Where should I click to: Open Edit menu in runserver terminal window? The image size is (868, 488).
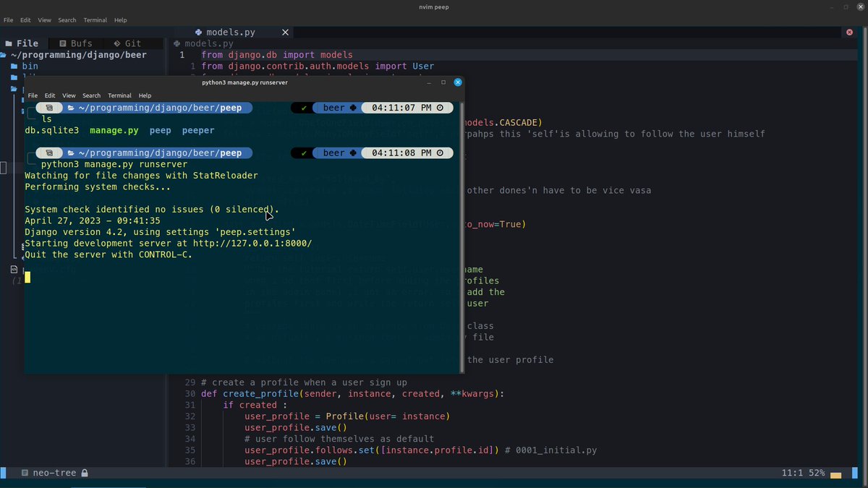(50, 95)
